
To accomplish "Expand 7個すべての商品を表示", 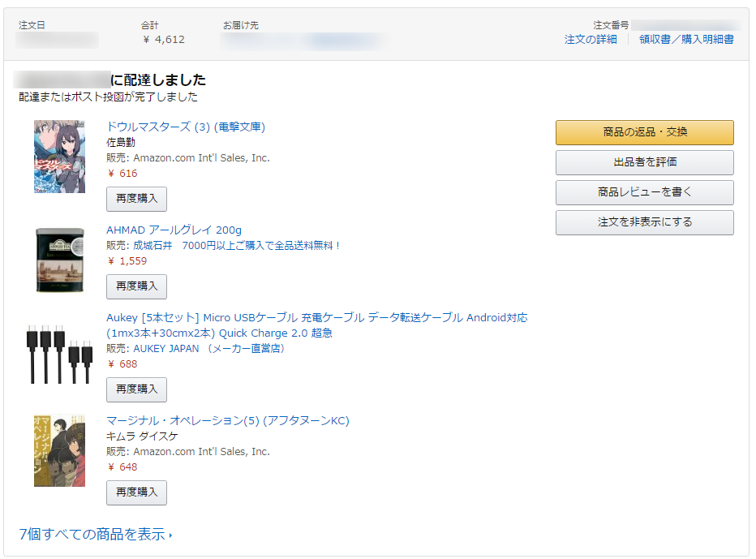I will click(94, 535).
